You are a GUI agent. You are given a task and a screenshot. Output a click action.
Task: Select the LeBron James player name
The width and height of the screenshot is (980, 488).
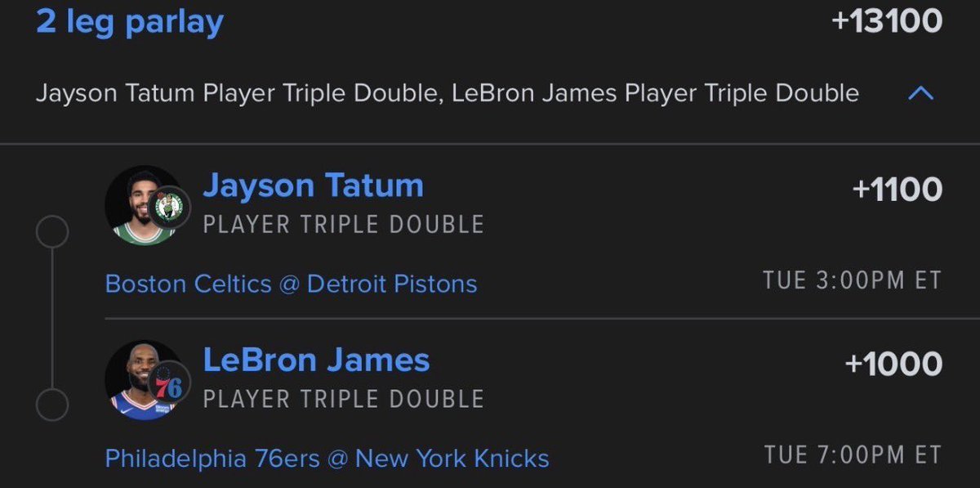point(316,360)
